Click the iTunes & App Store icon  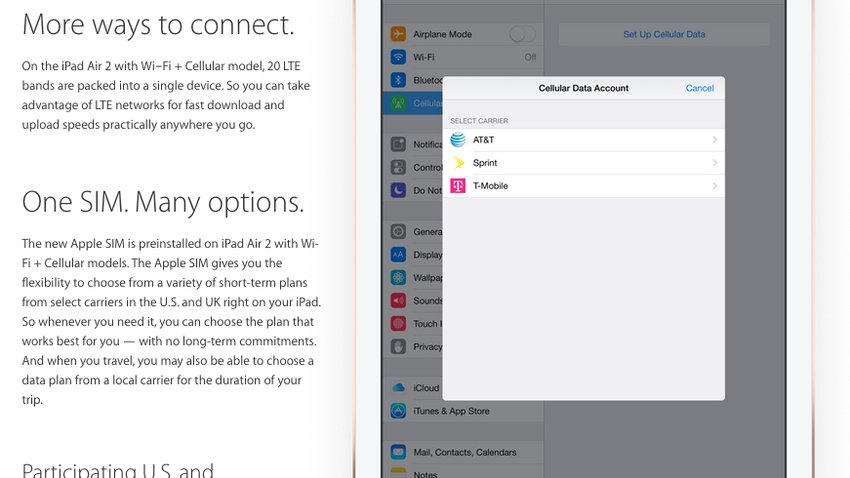tap(398, 411)
